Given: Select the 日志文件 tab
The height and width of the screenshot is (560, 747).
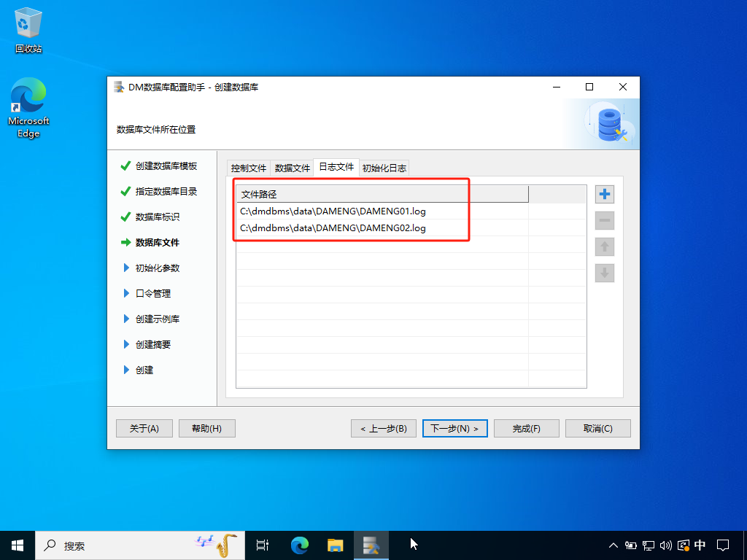Looking at the screenshot, I should (x=336, y=167).
